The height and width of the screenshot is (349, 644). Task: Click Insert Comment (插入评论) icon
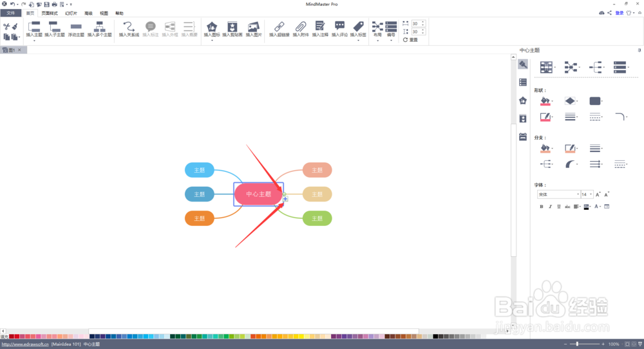[339, 26]
